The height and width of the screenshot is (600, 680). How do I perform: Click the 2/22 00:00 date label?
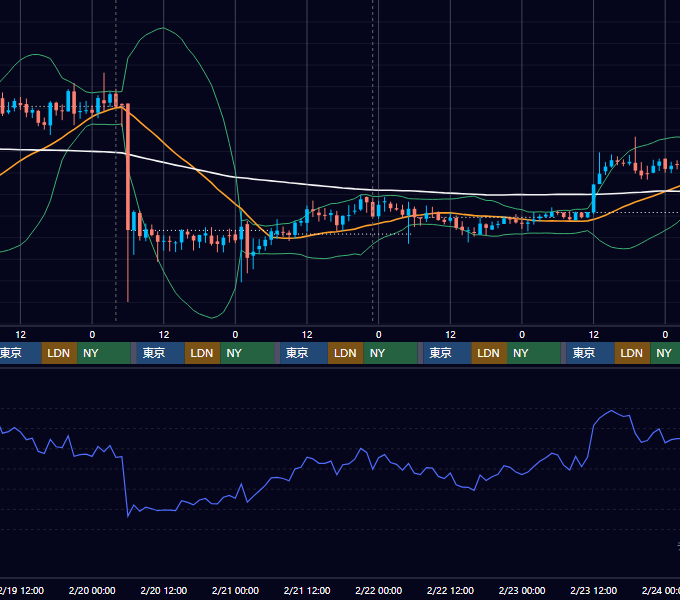tap(379, 590)
